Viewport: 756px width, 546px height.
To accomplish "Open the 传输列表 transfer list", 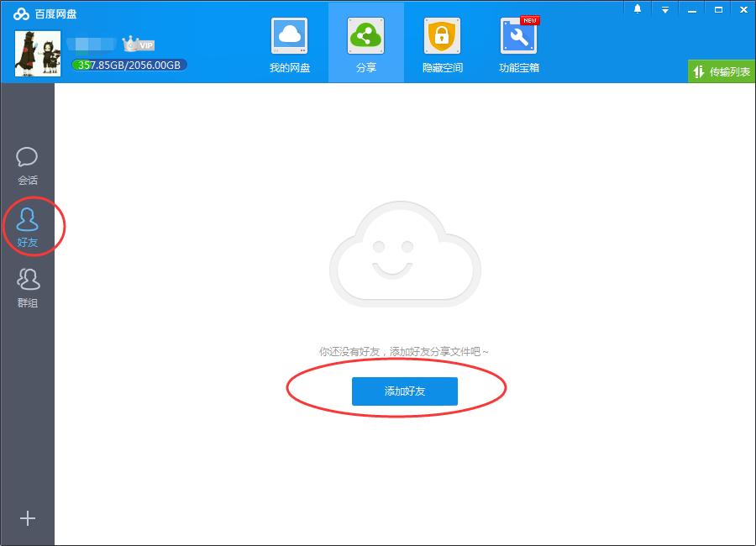I will (x=721, y=71).
